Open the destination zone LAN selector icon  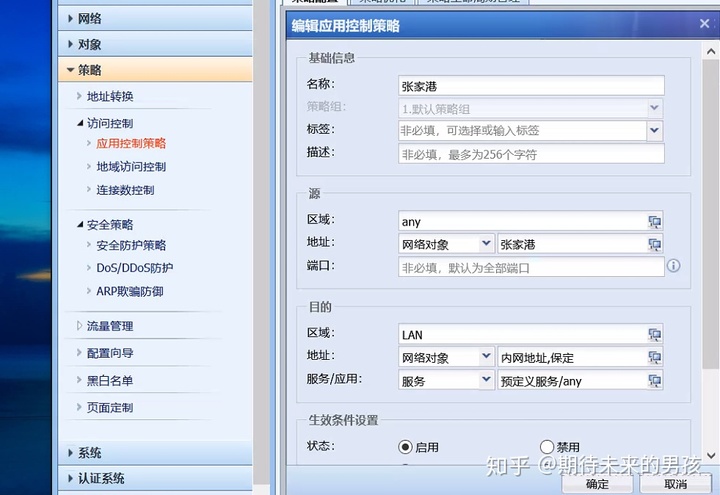tap(654, 335)
